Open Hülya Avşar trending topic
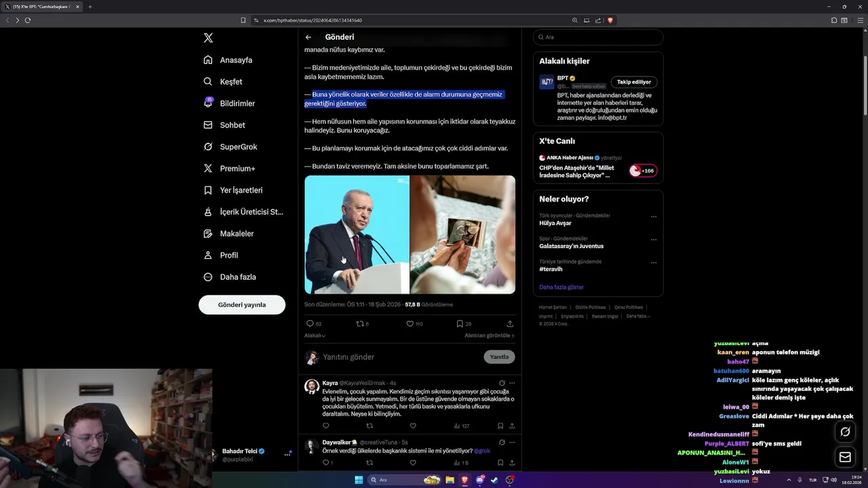 pyautogui.click(x=555, y=223)
